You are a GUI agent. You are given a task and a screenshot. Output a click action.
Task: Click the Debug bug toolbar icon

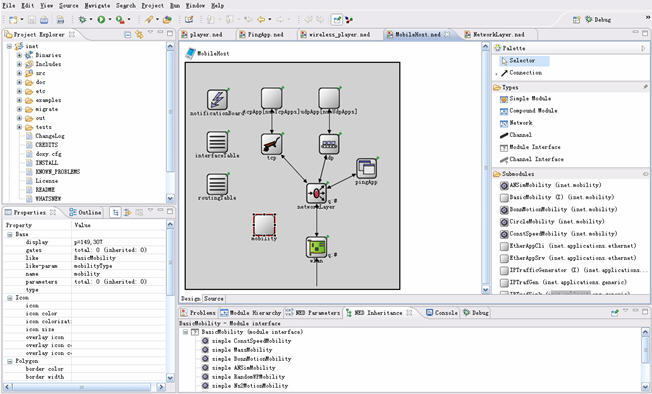(x=82, y=20)
